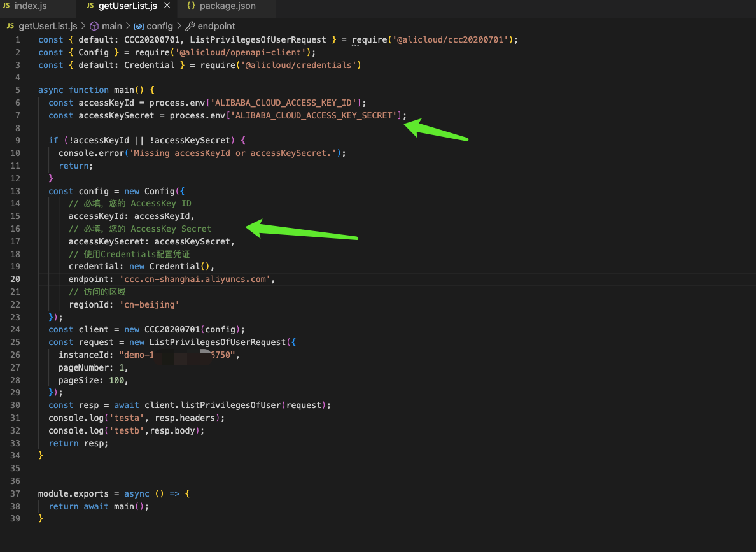Click the cube icon beside main breadcrumb
This screenshot has width=756, height=552.
pyautogui.click(x=94, y=26)
